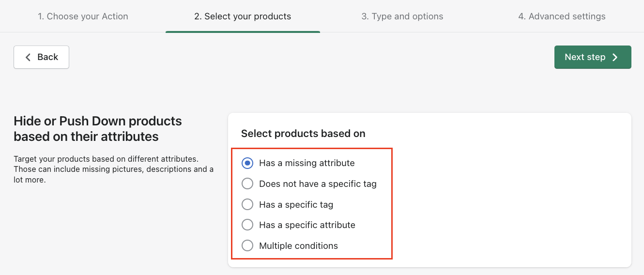Click the 'Does not have a specific tag' label text

tap(318, 184)
